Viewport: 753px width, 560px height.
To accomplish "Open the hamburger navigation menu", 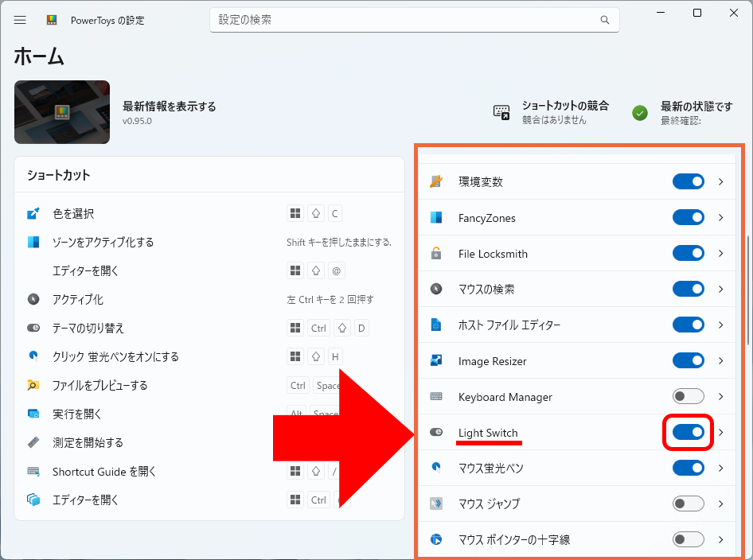I will click(20, 20).
